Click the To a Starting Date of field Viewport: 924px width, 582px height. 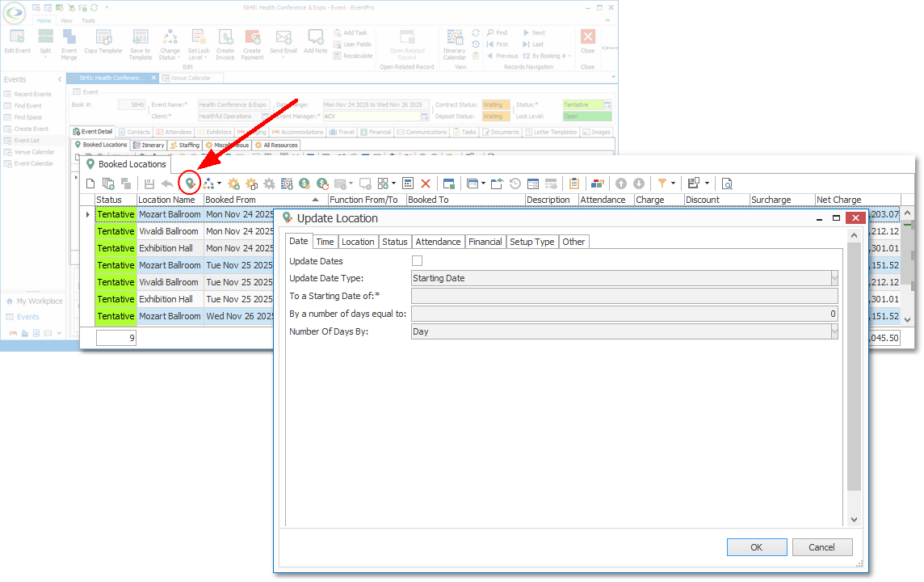coord(624,296)
